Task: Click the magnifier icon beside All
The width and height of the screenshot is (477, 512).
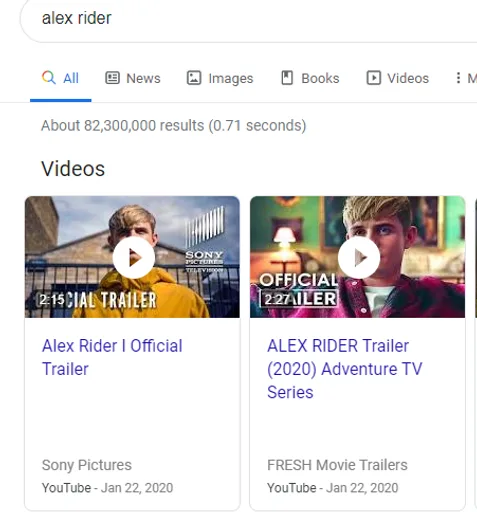Action: pos(49,78)
